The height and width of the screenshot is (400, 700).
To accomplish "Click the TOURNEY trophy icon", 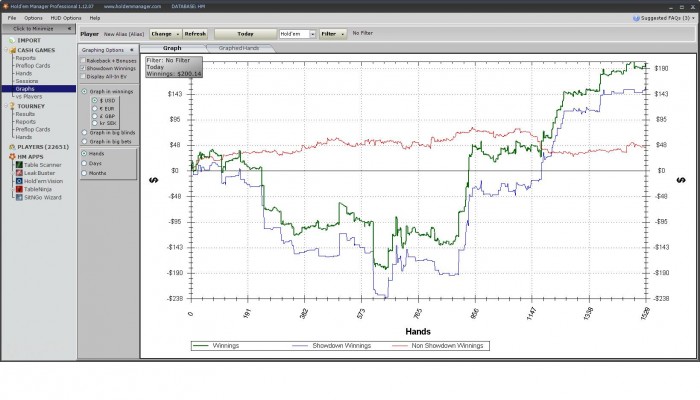I will click(12, 106).
